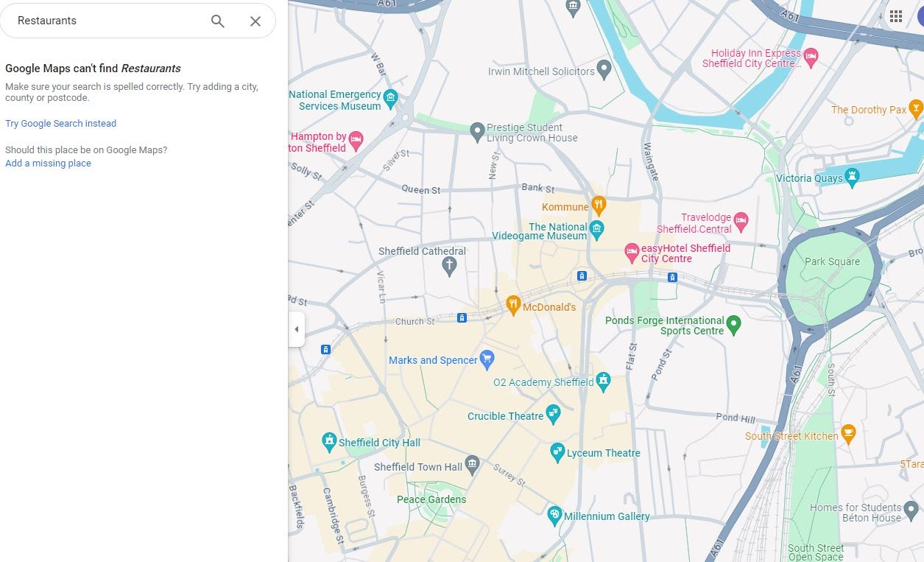
Task: Select South Street Kitchen marker
Action: (848, 434)
